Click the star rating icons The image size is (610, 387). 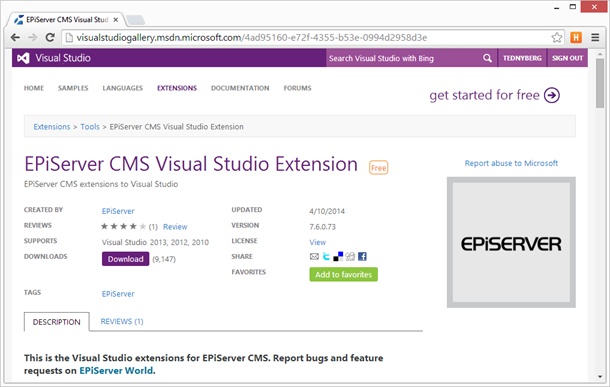(123, 226)
